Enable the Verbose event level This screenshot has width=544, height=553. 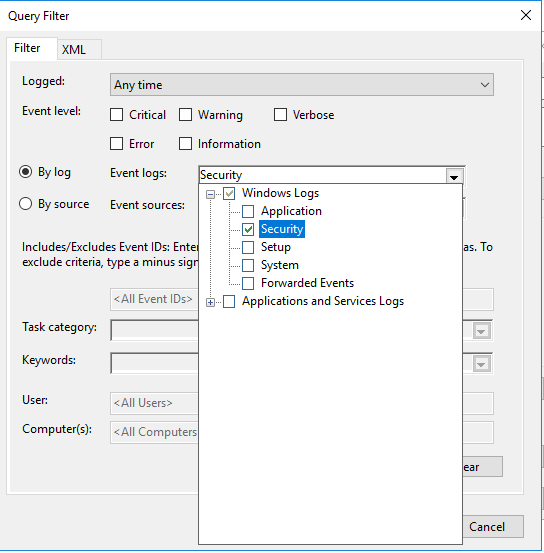280,115
